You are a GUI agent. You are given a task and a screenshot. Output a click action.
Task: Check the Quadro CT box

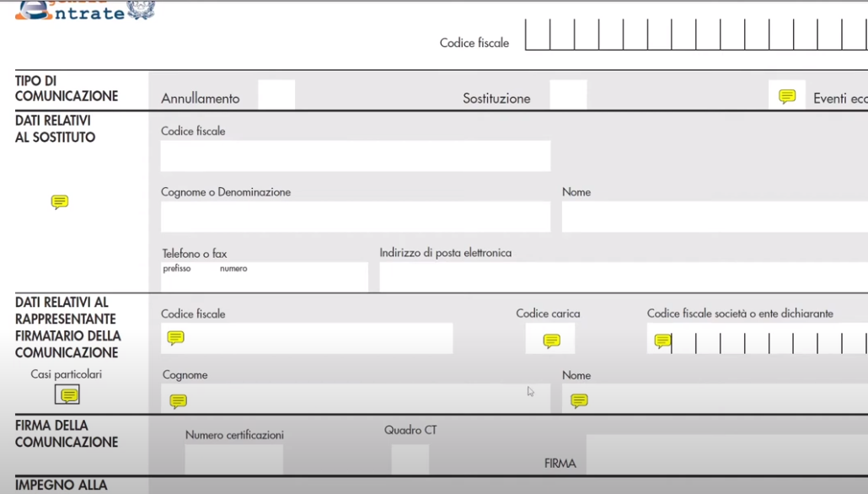(410, 459)
